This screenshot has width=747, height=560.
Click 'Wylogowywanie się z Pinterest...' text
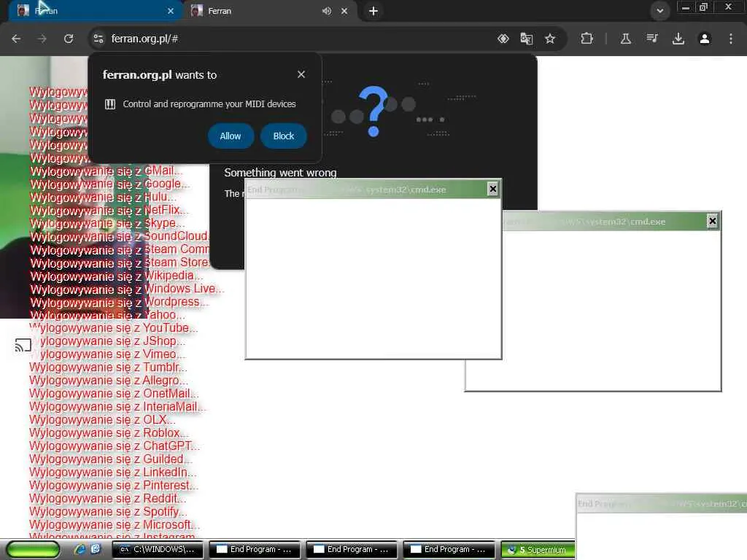[x=114, y=485]
